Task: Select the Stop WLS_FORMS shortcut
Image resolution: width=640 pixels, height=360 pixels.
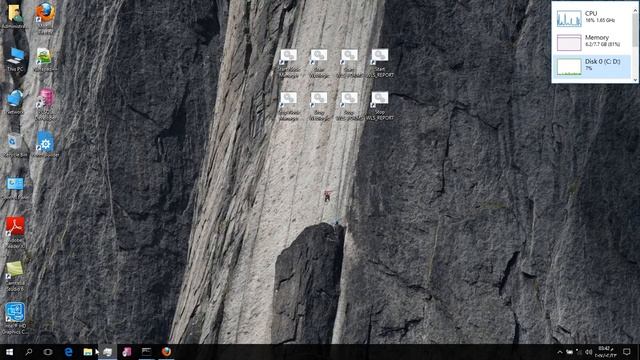Action: tap(349, 106)
